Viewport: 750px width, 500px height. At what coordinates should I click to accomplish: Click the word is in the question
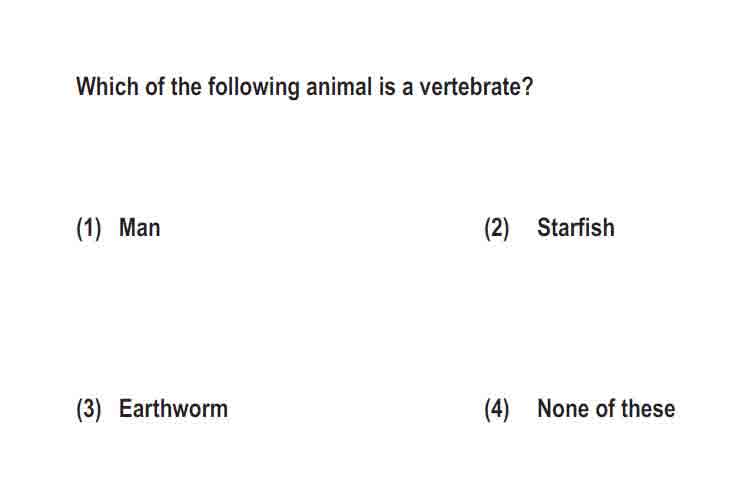point(386,87)
